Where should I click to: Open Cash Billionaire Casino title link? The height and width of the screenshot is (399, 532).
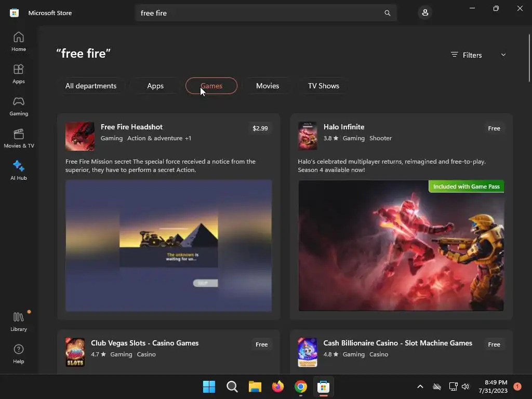[397, 343]
